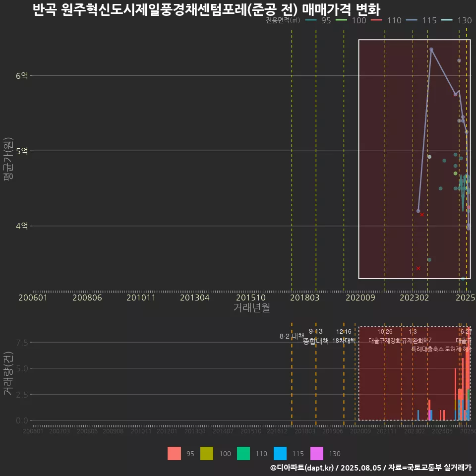
Task: Select the 7.5 volume axis label
Action: (x=22, y=343)
